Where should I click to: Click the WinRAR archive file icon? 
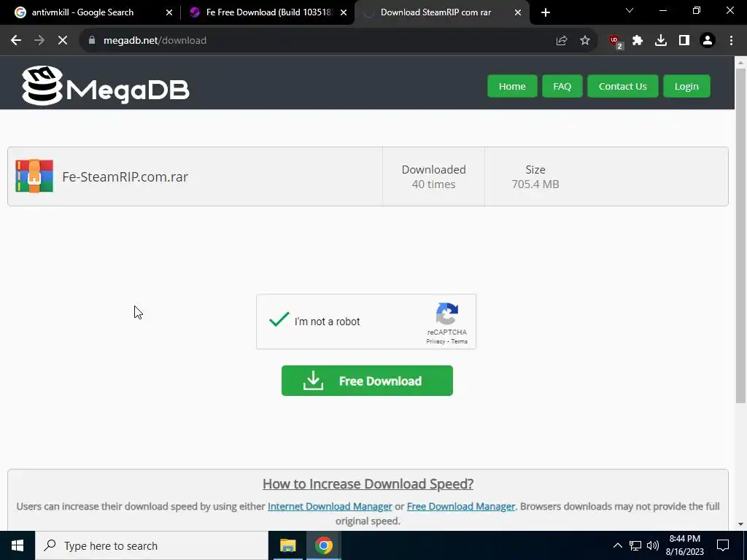(34, 176)
